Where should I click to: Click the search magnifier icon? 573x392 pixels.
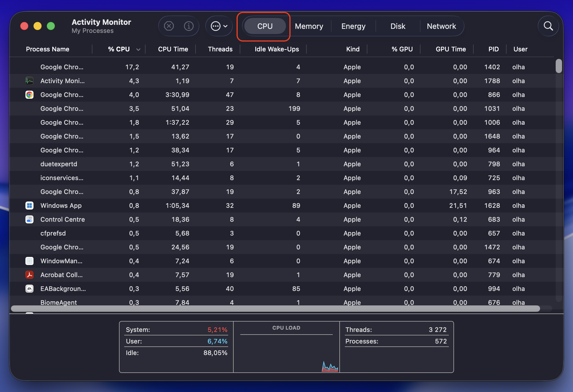pyautogui.click(x=548, y=26)
